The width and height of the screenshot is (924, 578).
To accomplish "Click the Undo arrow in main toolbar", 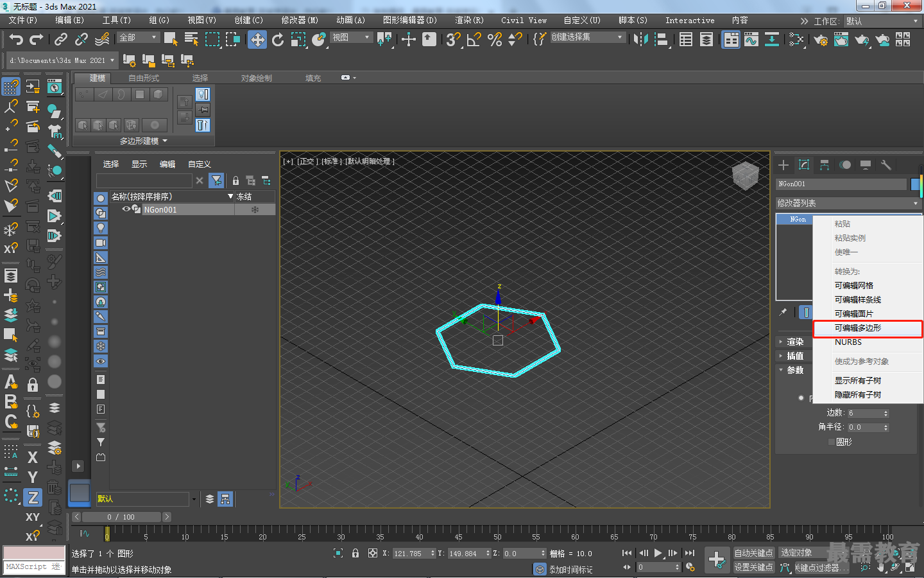I will (16, 40).
